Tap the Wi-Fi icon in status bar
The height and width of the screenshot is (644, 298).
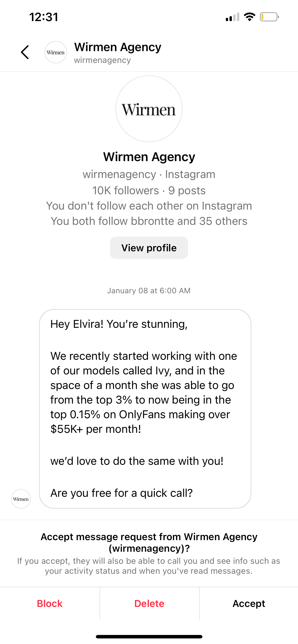coord(249,17)
